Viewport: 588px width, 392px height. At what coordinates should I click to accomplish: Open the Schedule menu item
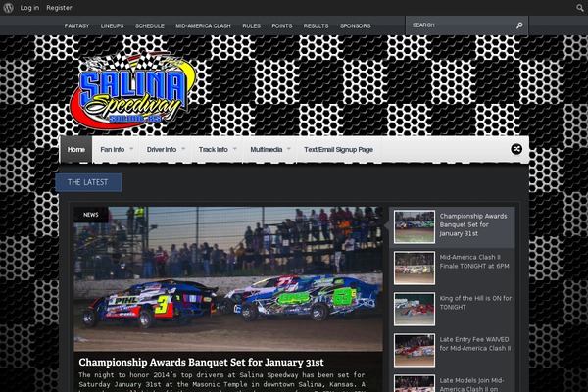coord(150,25)
